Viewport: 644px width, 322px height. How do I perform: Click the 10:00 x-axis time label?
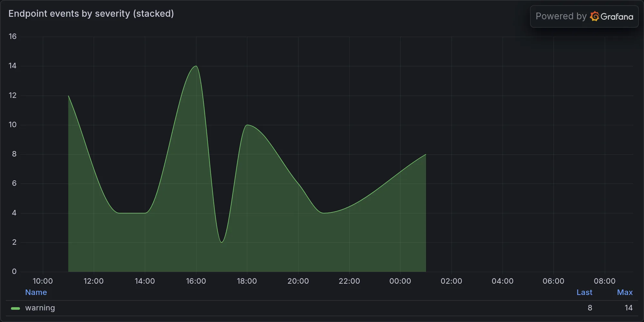(43, 281)
